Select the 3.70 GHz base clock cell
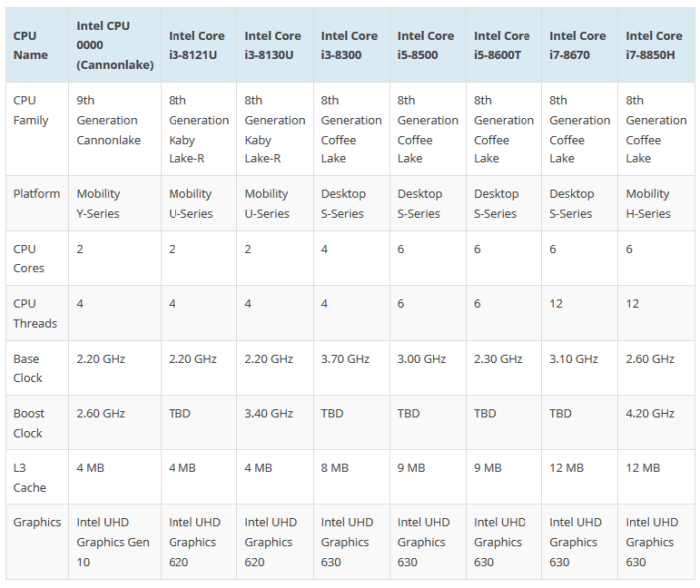 (351, 368)
